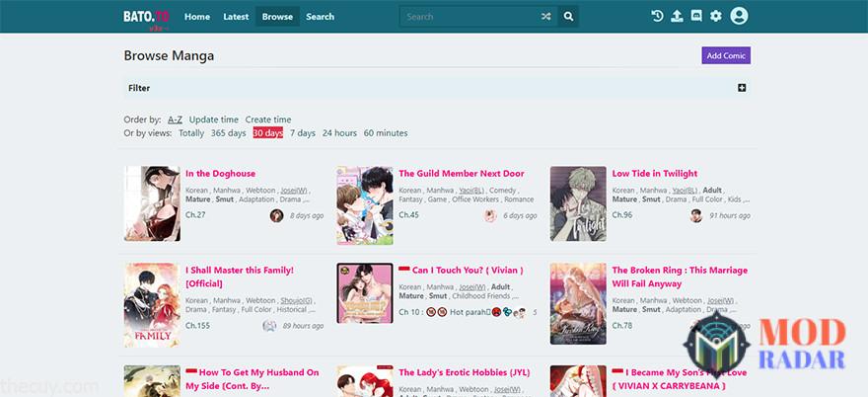Click the magnifier search button
Viewport: 868px width, 397px height.
[568, 17]
